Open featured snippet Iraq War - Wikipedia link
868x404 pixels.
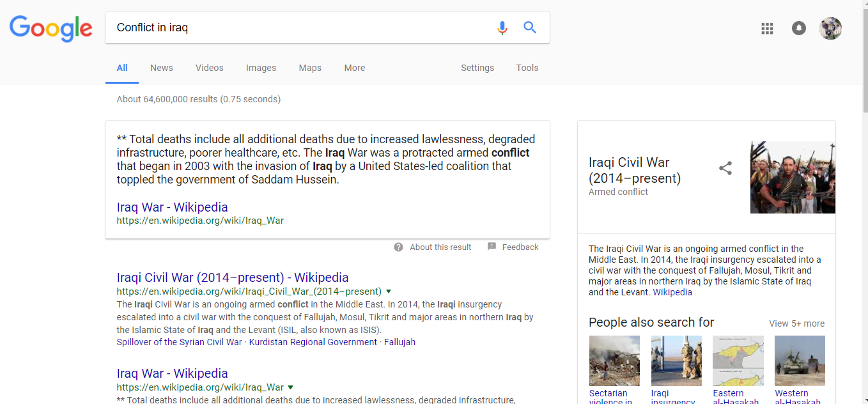pos(172,207)
